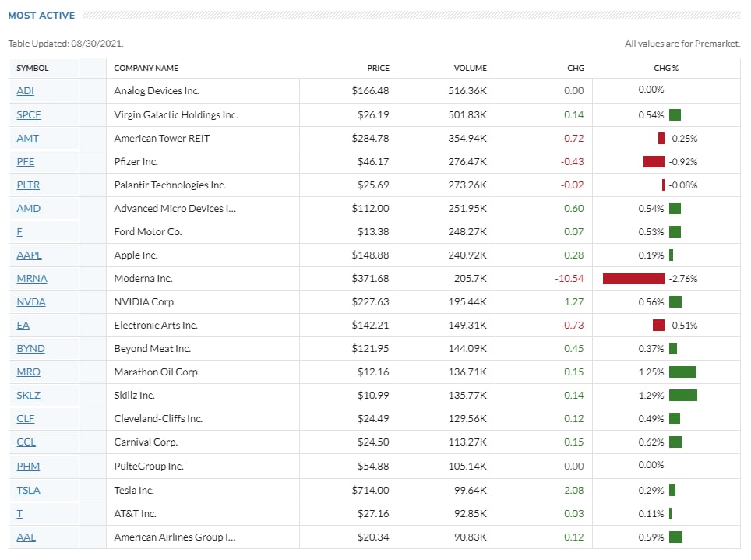Click the Skillz price $10.99
Viewport: 751px width, 560px height.
(373, 396)
